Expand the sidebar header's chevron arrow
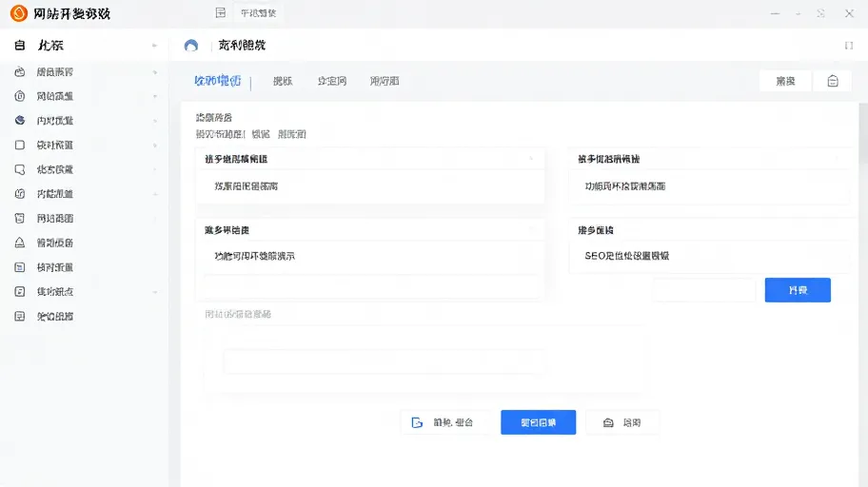The width and height of the screenshot is (868, 487). click(154, 46)
